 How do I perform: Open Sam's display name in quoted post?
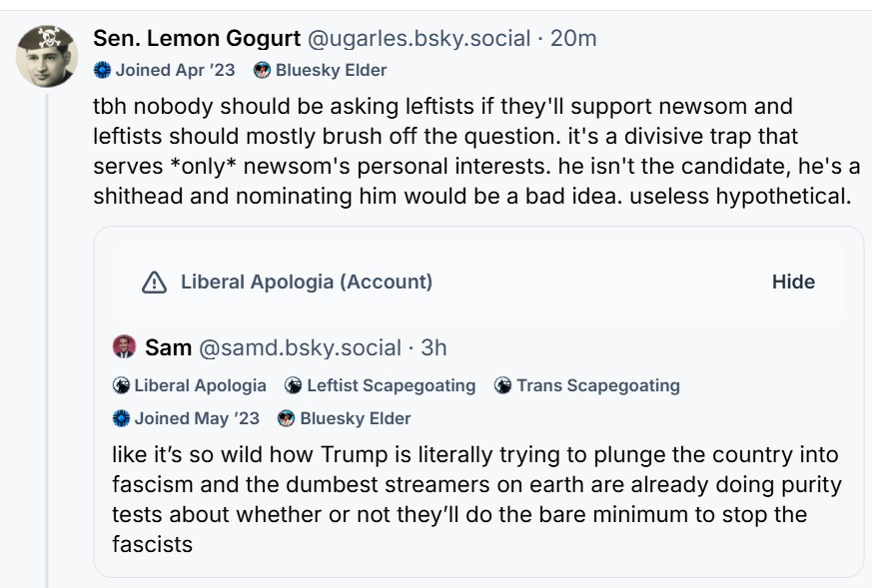[169, 347]
